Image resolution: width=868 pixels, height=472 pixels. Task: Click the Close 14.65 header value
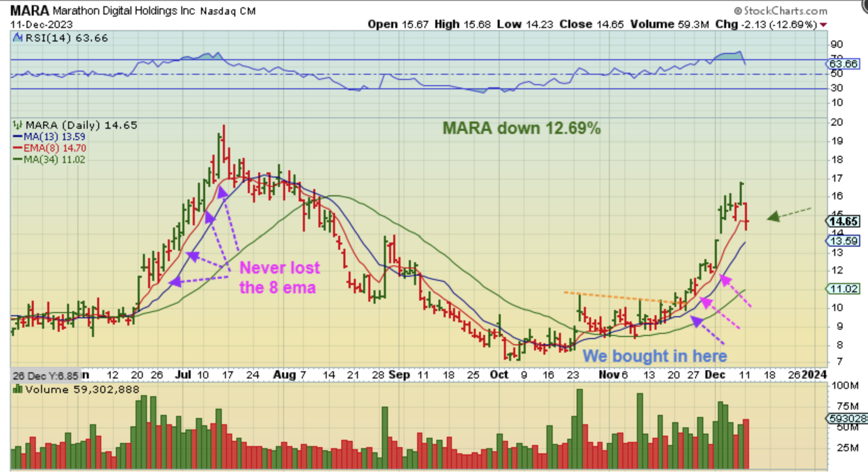(x=591, y=24)
